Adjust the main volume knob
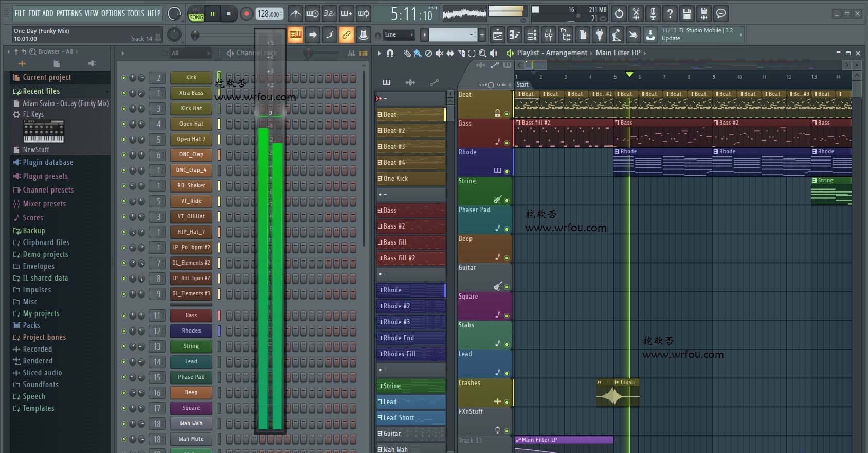This screenshot has height=453, width=868. [174, 14]
